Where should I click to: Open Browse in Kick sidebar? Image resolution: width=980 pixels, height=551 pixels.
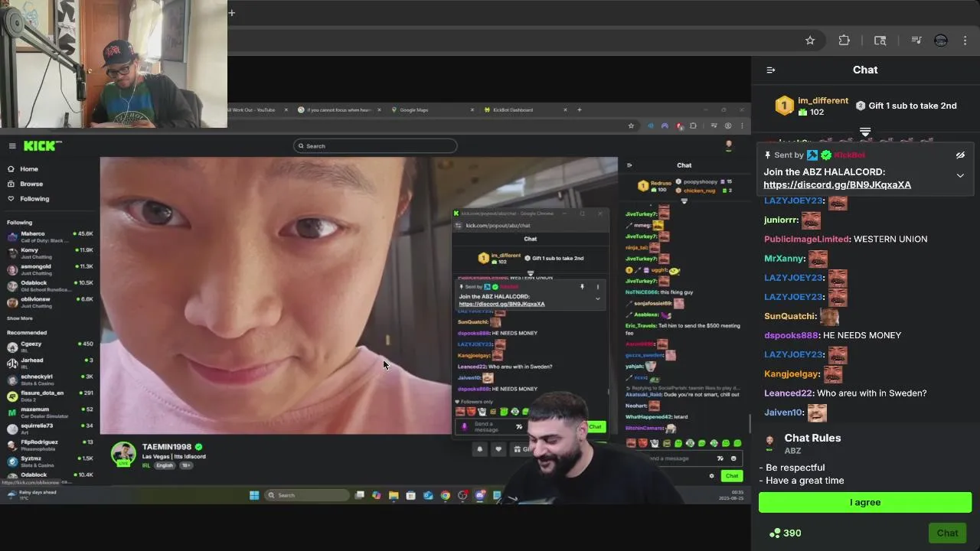(31, 184)
